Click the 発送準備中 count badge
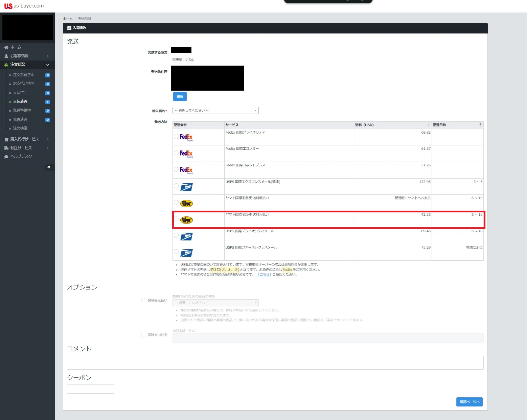Viewport: 527px width, 420px height. click(48, 111)
